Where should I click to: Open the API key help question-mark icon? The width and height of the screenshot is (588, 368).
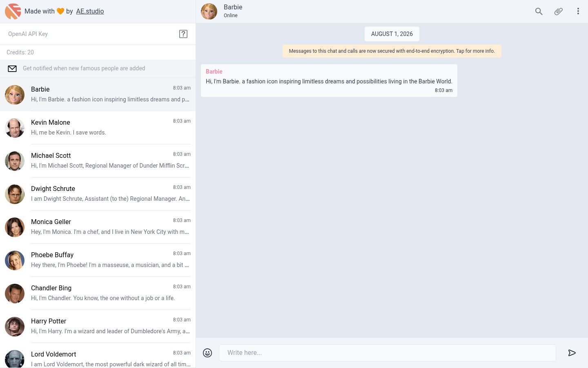[183, 34]
